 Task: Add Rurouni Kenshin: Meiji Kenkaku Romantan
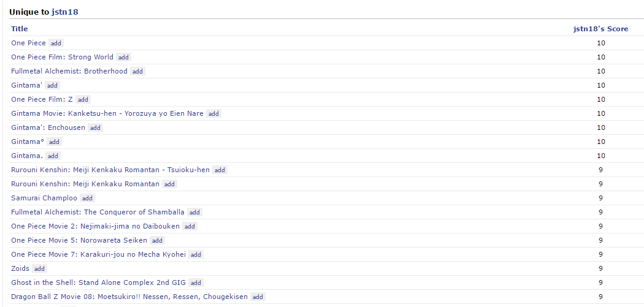169,184
